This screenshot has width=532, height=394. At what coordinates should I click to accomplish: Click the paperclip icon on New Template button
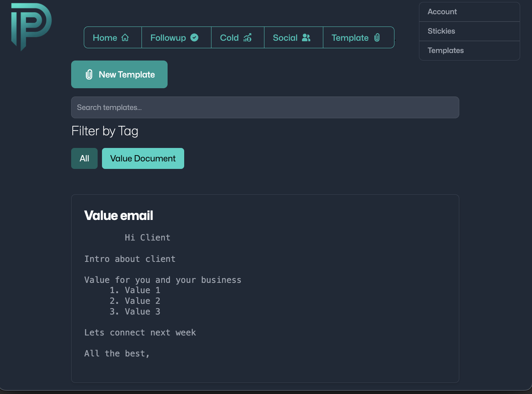pos(89,74)
